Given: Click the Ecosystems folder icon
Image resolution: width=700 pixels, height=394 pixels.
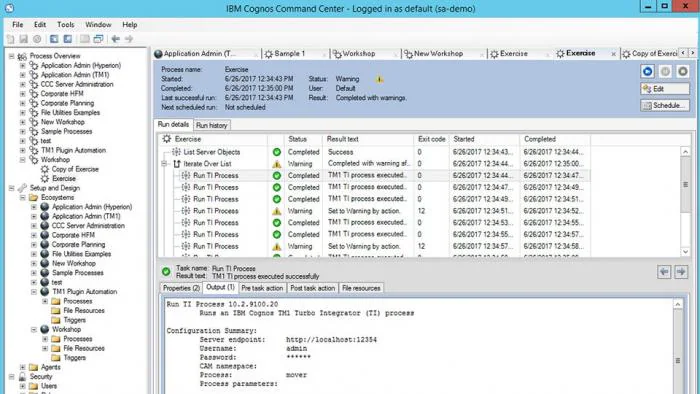Looking at the screenshot, I should (33, 197).
